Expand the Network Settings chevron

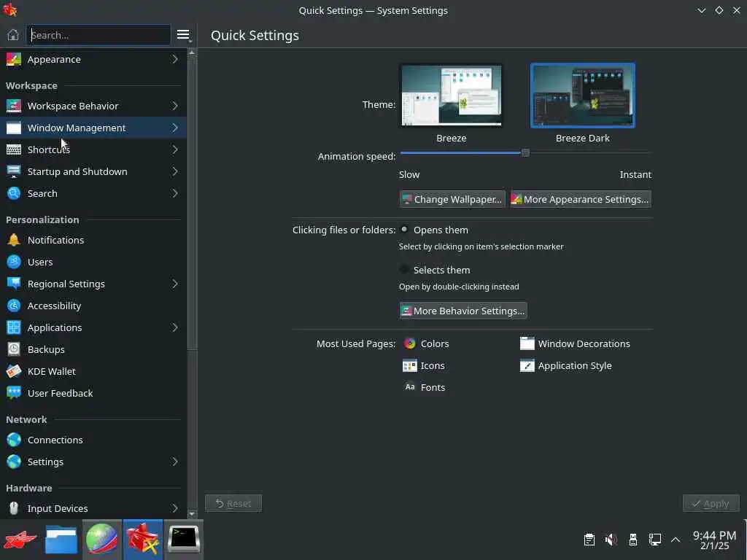[175, 462]
